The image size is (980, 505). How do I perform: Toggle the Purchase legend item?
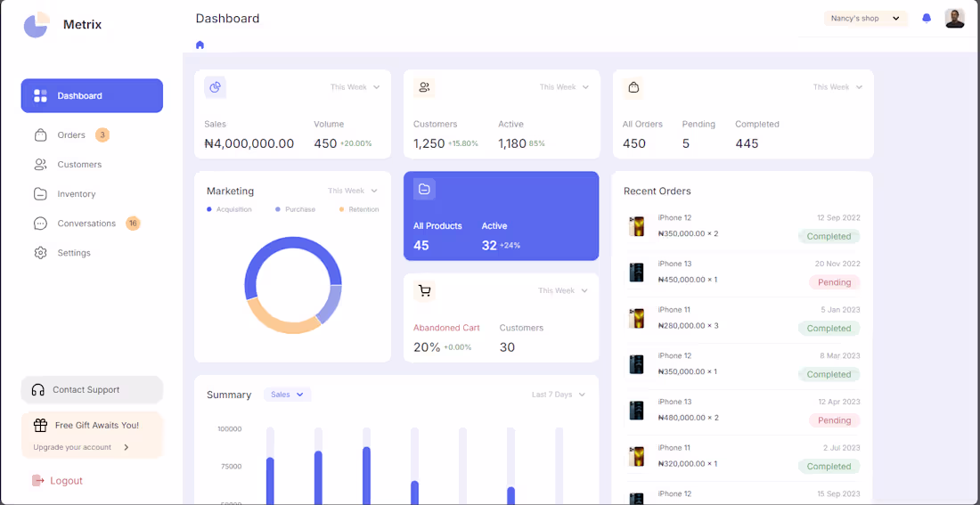click(295, 209)
